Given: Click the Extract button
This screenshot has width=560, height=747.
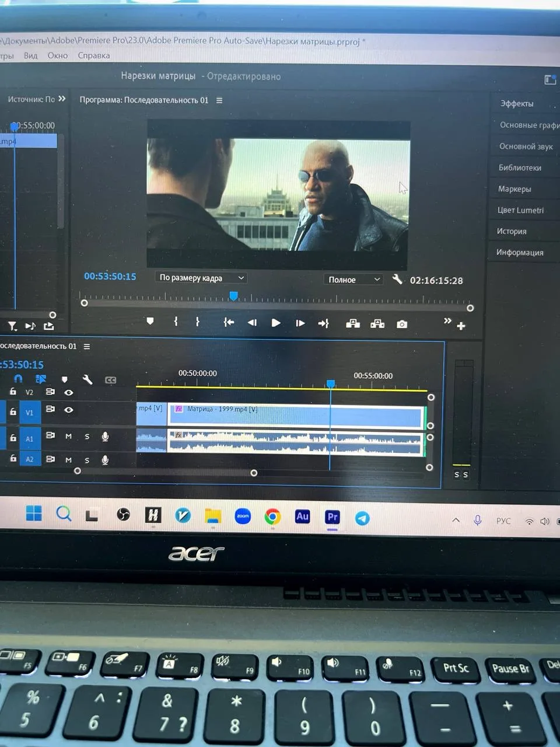Looking at the screenshot, I should 377,324.
